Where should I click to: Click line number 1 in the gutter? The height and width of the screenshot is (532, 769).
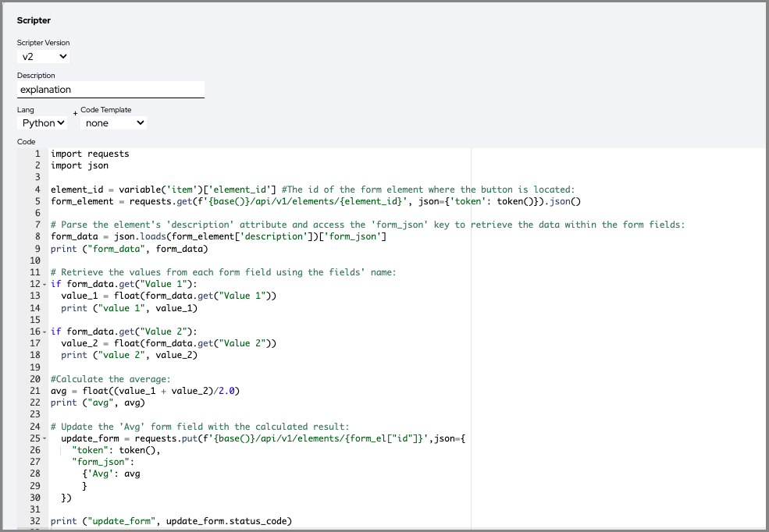point(37,154)
